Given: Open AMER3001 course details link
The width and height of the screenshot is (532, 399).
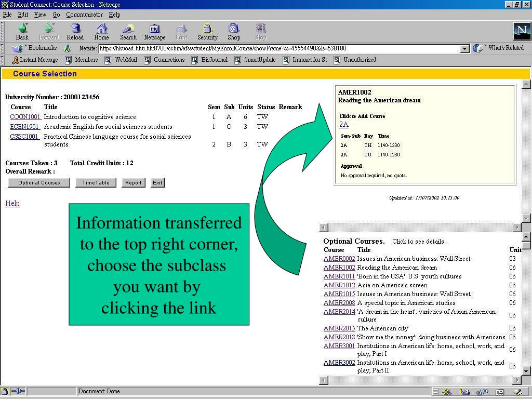Looking at the screenshot, I should (339, 345).
